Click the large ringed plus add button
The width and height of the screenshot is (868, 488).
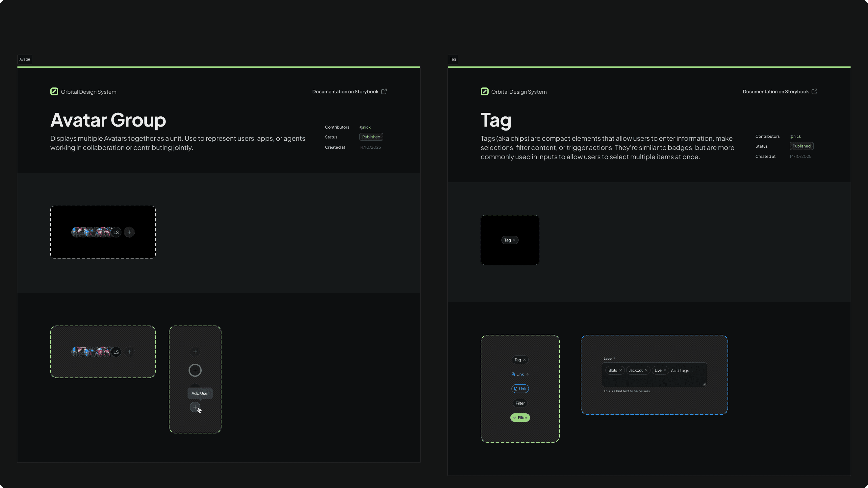point(195,370)
